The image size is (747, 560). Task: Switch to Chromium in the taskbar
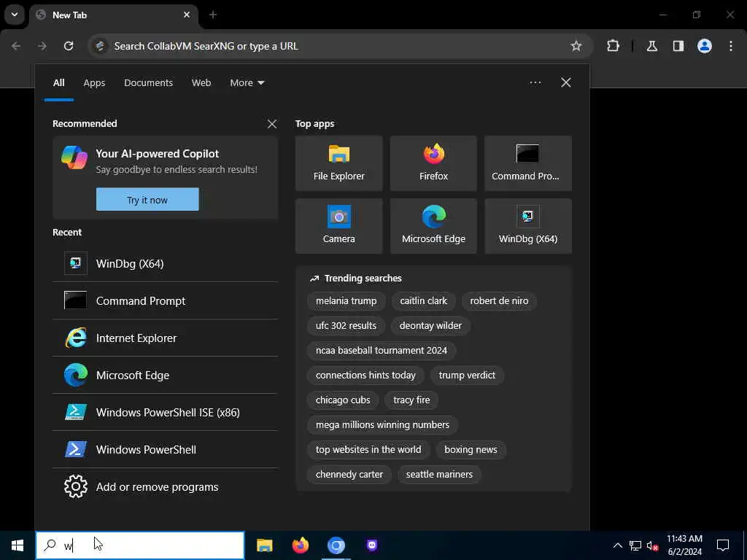pos(336,545)
